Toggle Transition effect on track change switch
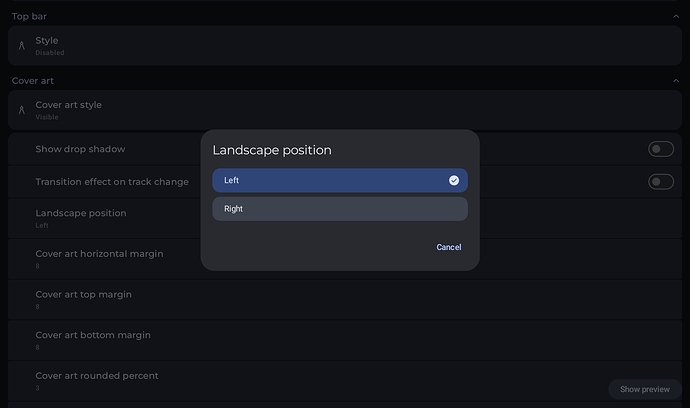The height and width of the screenshot is (408, 690). [x=660, y=182]
